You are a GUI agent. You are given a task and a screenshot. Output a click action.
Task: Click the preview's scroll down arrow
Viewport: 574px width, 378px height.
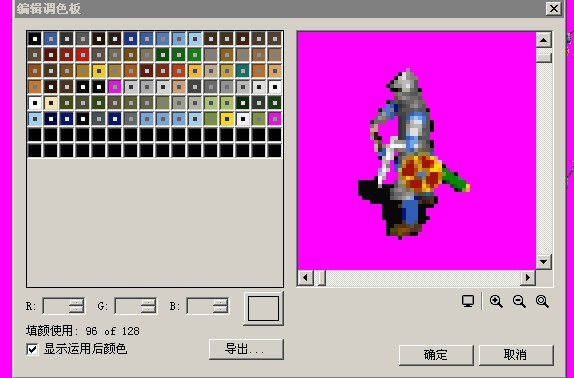544,262
